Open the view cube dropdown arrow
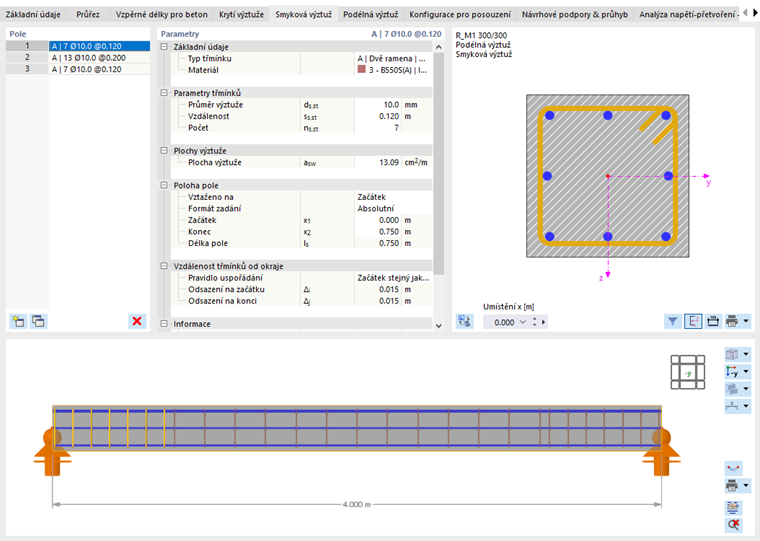 pyautogui.click(x=746, y=354)
